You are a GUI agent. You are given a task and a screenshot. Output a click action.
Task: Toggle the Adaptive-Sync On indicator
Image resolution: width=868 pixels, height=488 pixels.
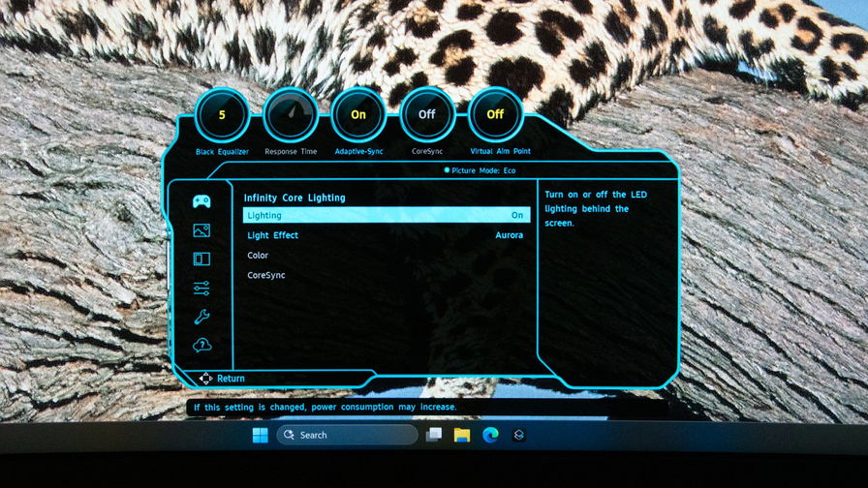click(358, 115)
